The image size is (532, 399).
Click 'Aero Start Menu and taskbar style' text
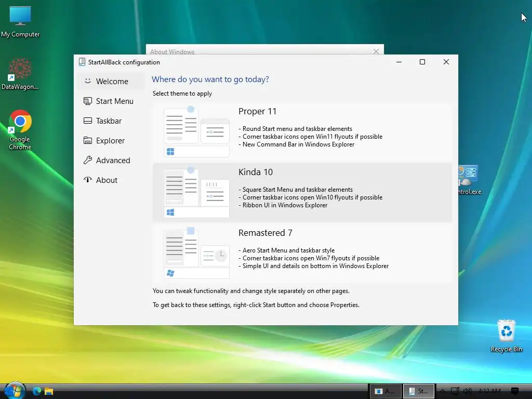pos(288,250)
